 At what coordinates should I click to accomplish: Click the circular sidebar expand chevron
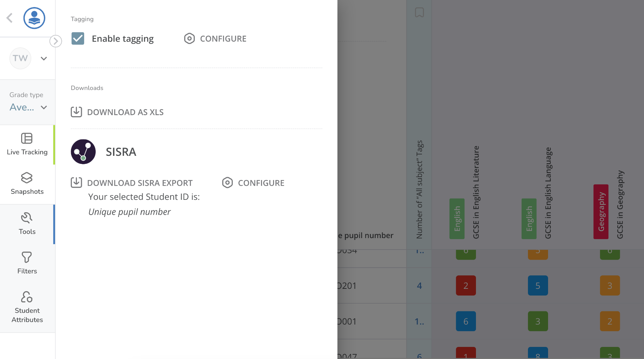[56, 41]
